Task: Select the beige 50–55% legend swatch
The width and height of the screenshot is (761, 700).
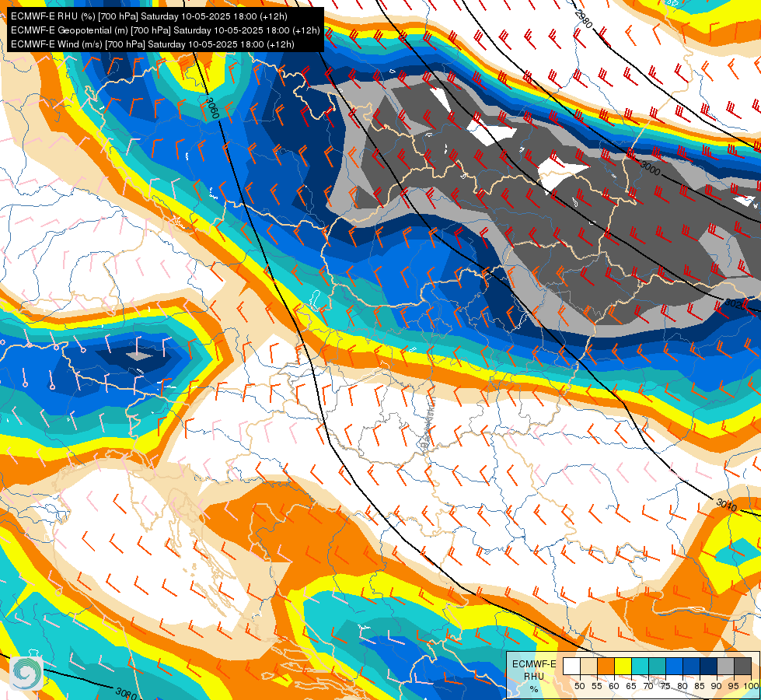Action: pos(588,666)
